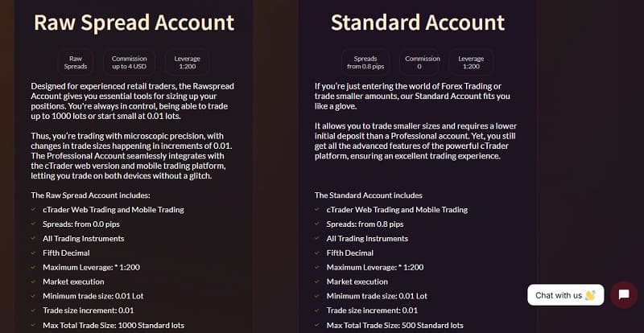Click the waving hand emoji in chat popup
Screen dimensions: 644x333
point(590,295)
